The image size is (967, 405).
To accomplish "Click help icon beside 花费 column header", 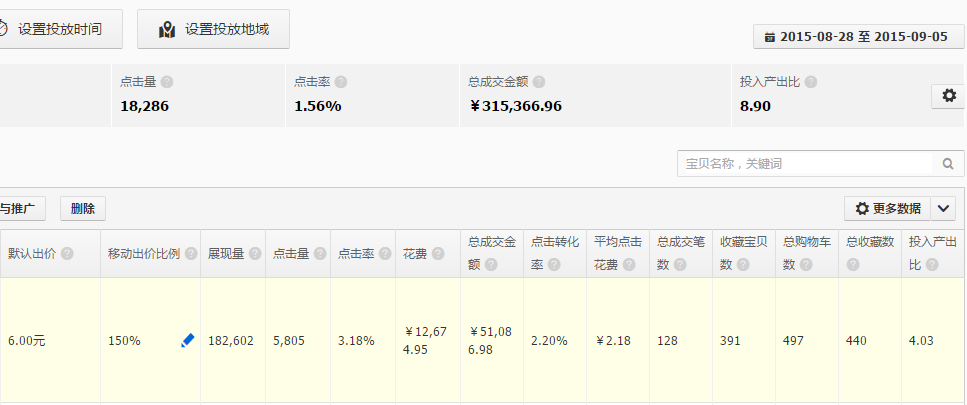I will (x=437, y=254).
